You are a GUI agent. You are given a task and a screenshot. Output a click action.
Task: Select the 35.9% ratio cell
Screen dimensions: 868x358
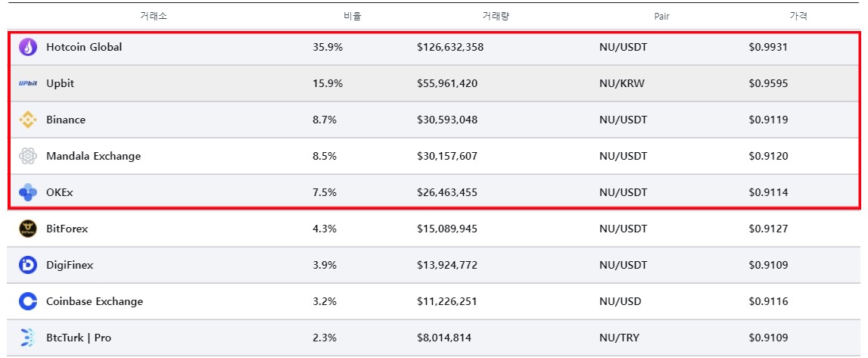click(328, 47)
